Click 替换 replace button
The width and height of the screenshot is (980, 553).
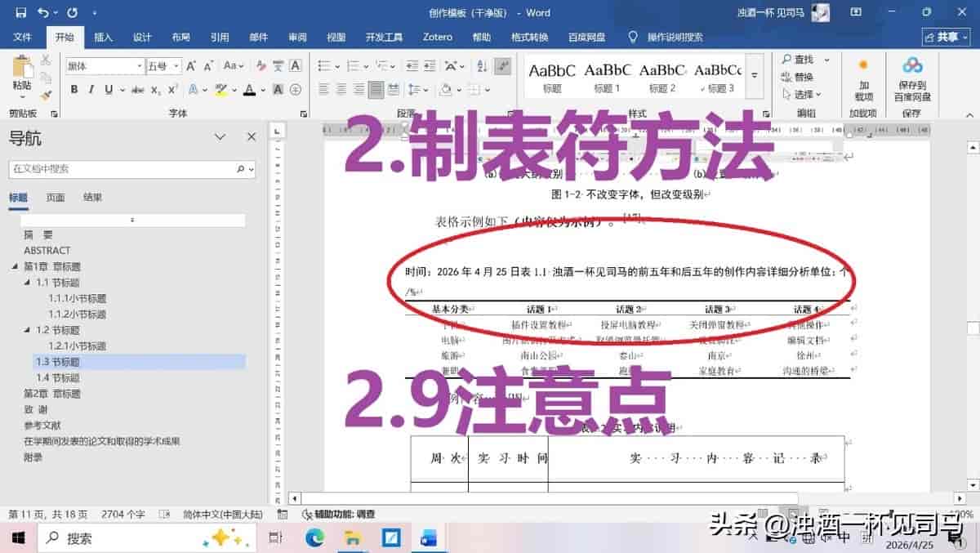point(796,77)
